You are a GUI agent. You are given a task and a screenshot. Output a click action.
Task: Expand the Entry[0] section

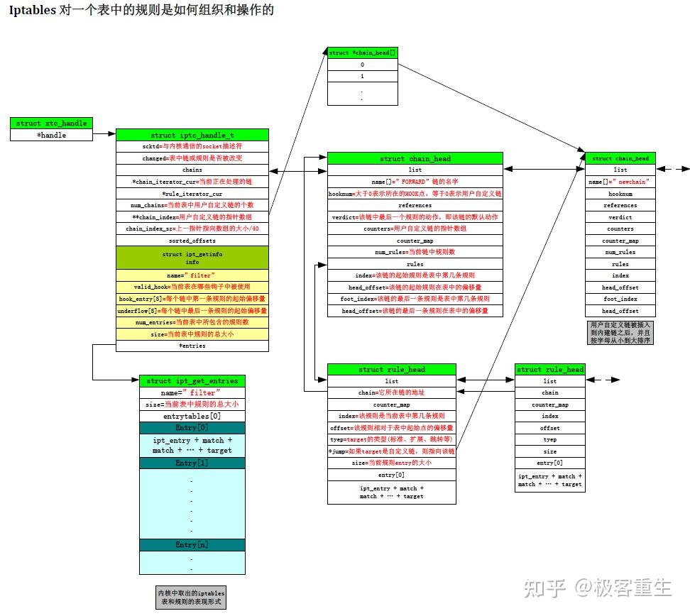coord(192,428)
